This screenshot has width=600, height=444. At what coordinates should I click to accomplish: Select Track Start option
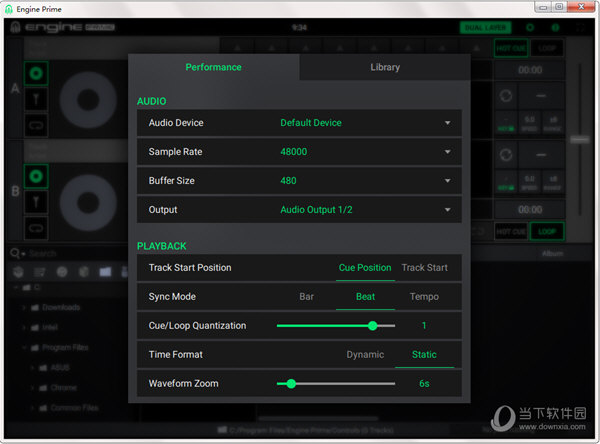coord(424,268)
